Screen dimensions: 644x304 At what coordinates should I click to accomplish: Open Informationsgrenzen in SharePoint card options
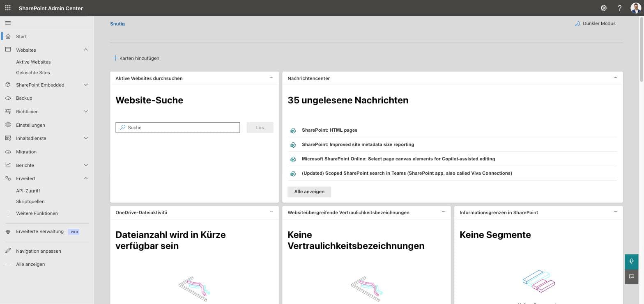(615, 212)
